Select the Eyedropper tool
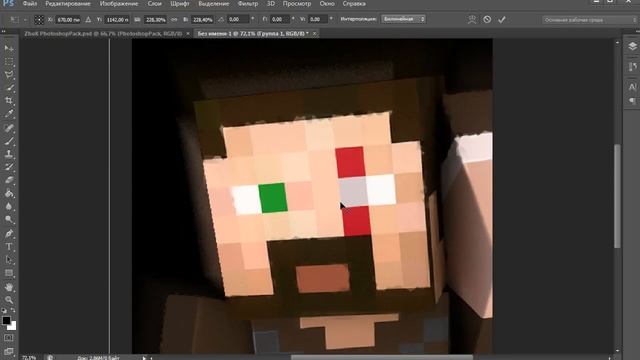The width and height of the screenshot is (640, 360). coord(9,114)
